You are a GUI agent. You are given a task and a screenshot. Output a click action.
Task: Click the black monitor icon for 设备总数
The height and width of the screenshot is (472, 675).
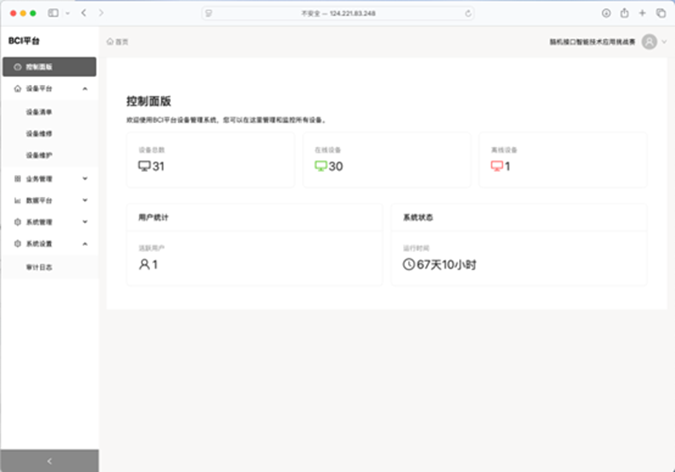click(144, 166)
